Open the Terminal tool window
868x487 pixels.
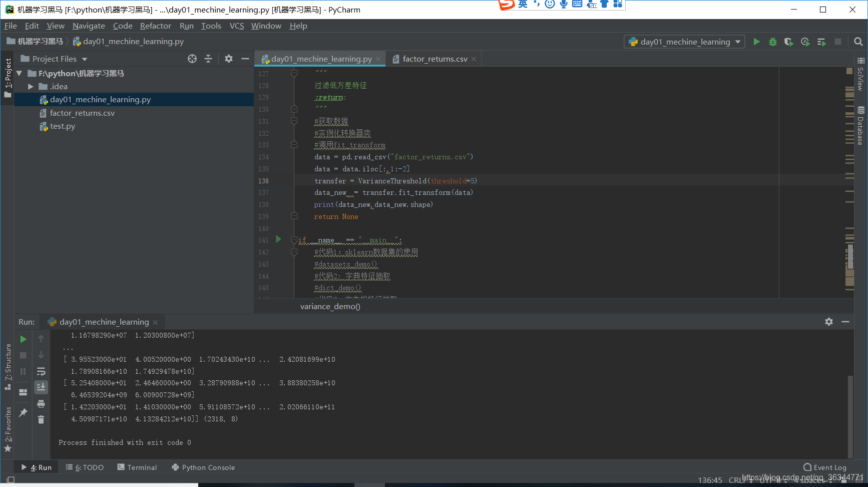tap(137, 467)
